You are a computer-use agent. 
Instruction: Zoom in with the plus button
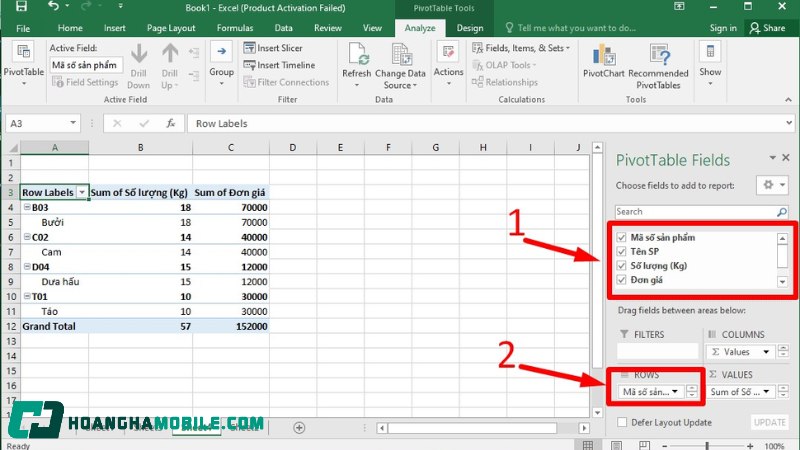pyautogui.click(x=750, y=446)
